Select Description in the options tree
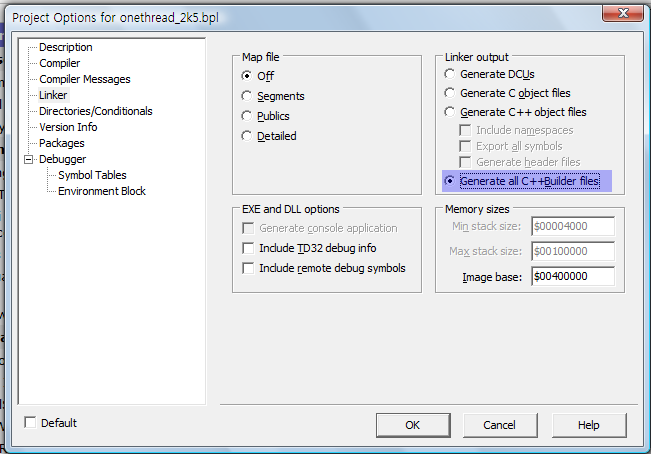651x454 pixels. (x=65, y=47)
